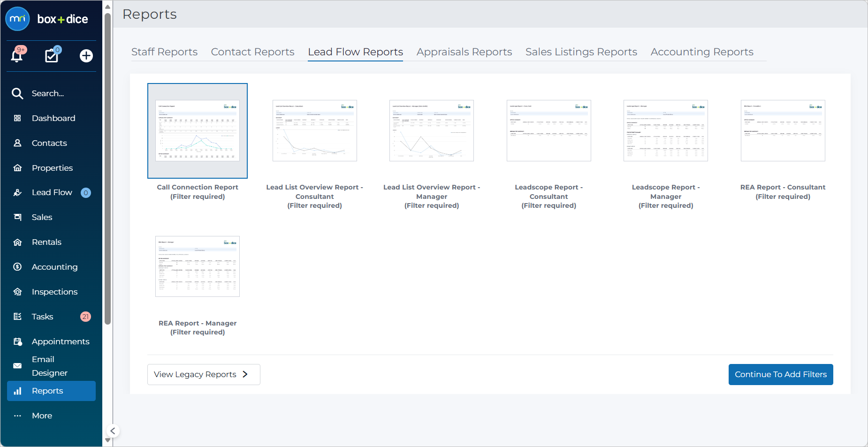Screen dimensions: 868x447
Task: Click the Rentals house icon
Action: [x=17, y=242]
